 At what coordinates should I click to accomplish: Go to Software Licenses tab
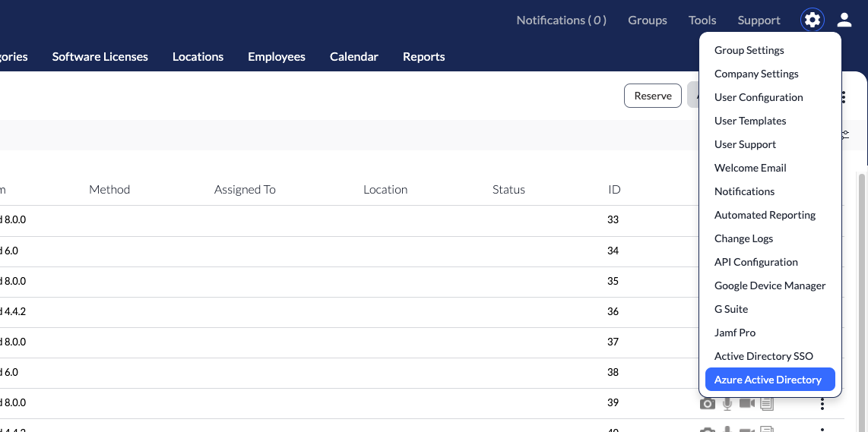pyautogui.click(x=100, y=56)
